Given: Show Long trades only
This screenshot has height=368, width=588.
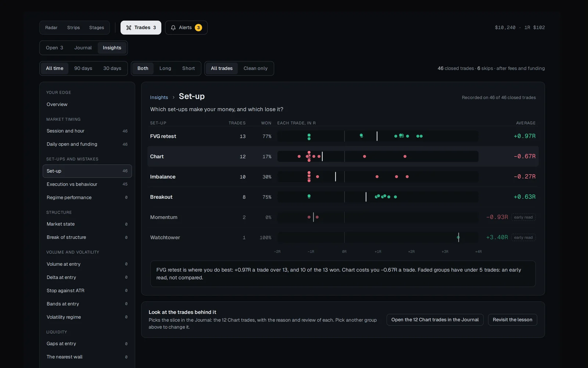Looking at the screenshot, I should point(165,68).
